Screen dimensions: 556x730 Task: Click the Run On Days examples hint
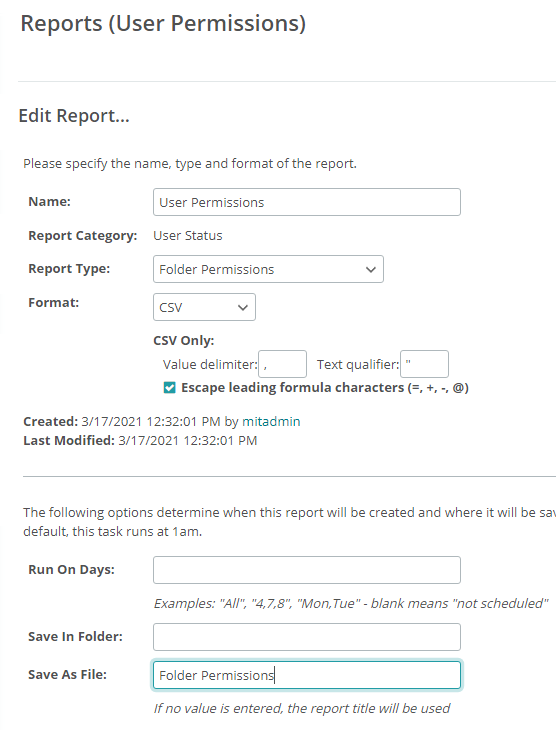pyautogui.click(x=351, y=603)
